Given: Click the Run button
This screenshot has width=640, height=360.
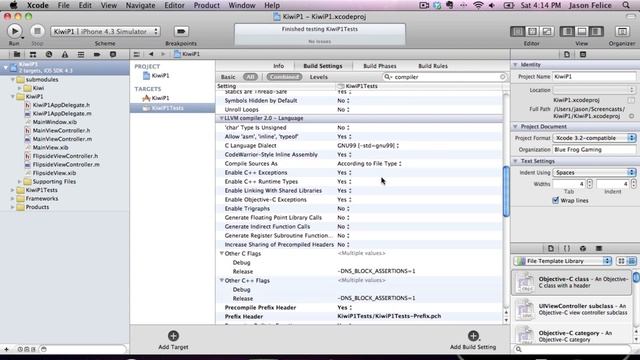Looking at the screenshot, I should [14, 31].
